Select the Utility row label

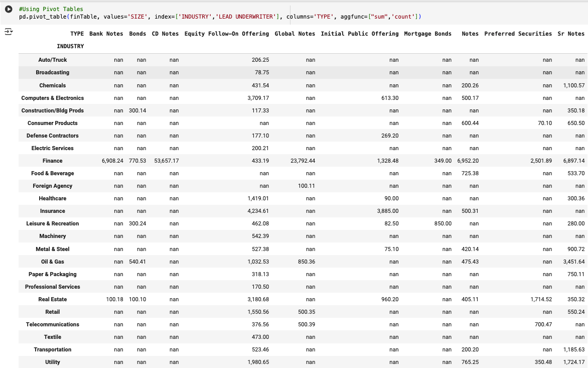[53, 362]
